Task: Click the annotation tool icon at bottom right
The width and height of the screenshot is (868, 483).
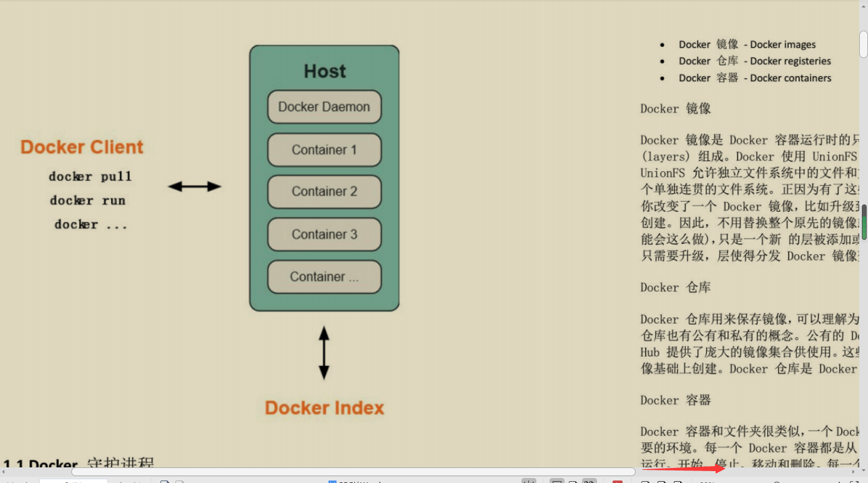Action: point(678,481)
